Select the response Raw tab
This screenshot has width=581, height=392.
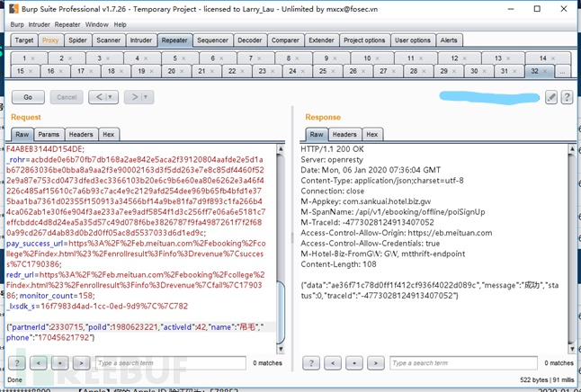coord(317,135)
